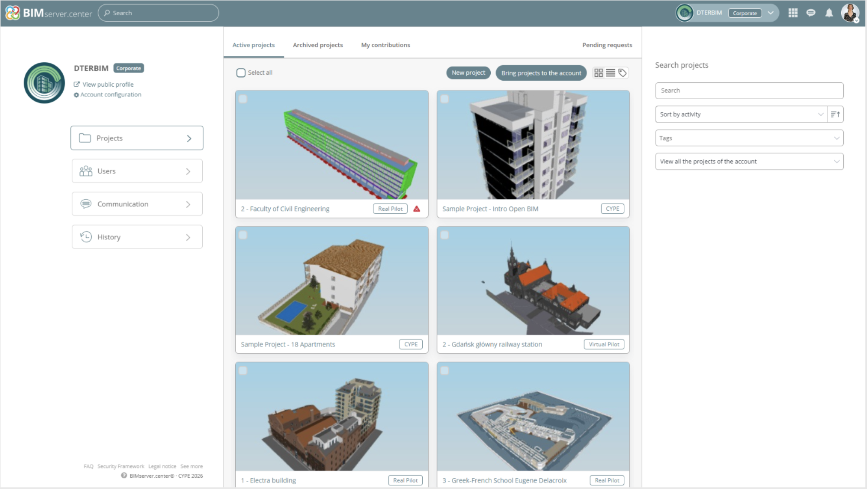Check the Sample Project Intro Open BIM box

[x=444, y=99]
